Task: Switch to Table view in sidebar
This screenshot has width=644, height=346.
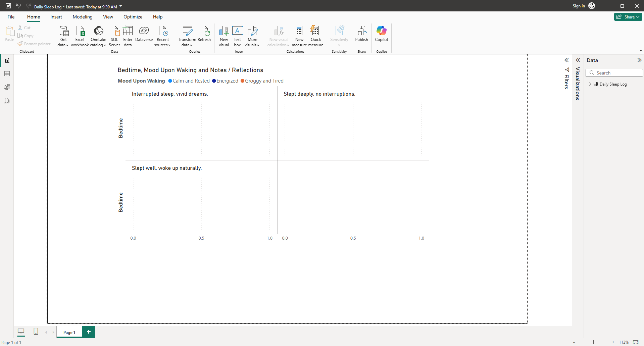Action: click(x=7, y=74)
